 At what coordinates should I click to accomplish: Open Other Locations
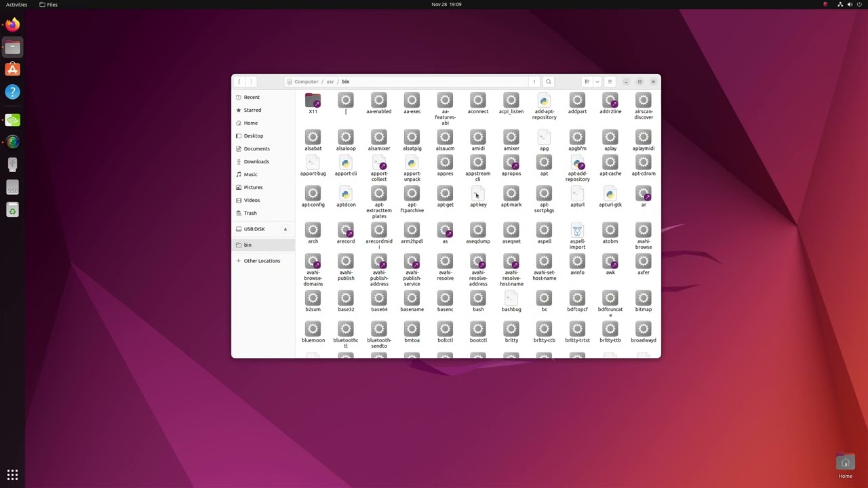263,261
